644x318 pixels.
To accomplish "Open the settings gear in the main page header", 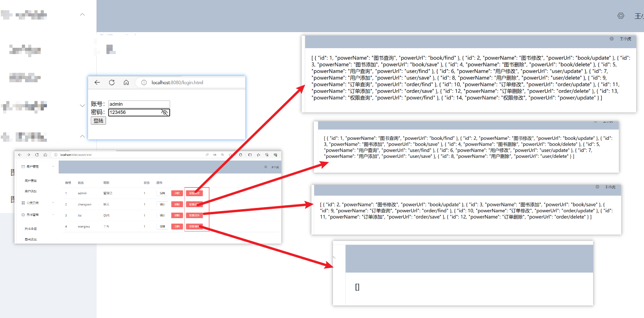I will tap(621, 16).
